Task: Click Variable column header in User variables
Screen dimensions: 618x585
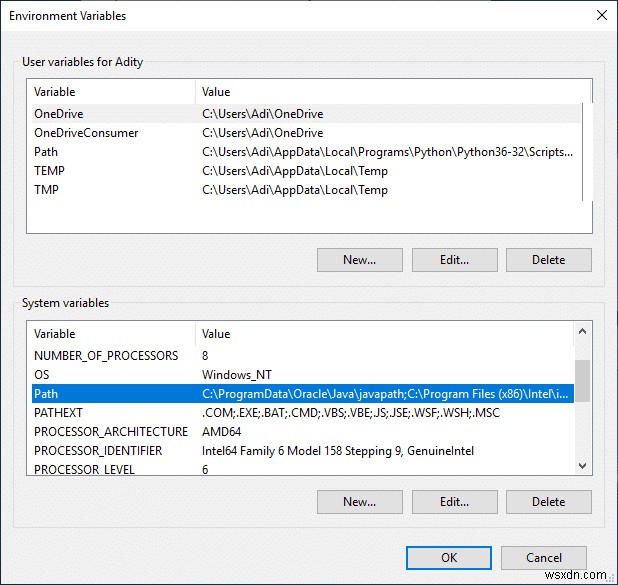Action: click(111, 92)
